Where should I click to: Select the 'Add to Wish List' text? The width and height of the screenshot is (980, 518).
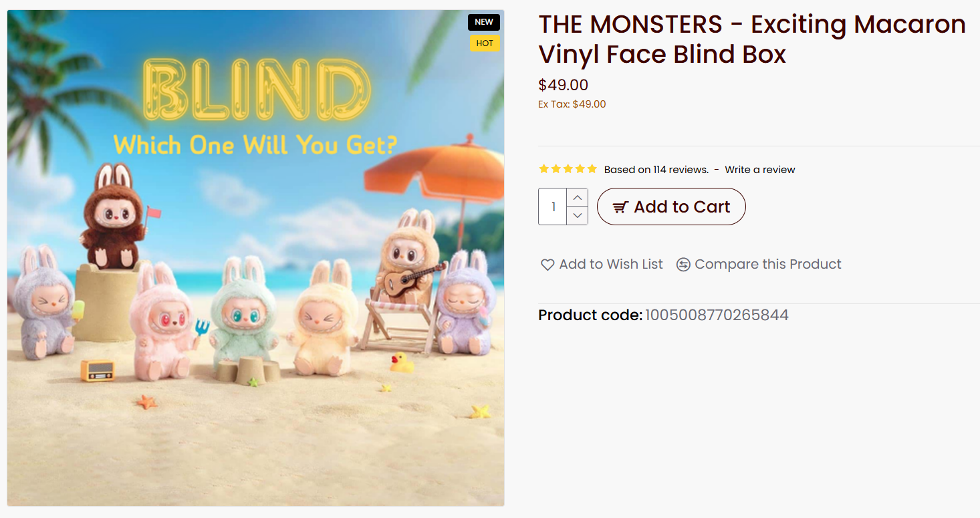click(611, 265)
